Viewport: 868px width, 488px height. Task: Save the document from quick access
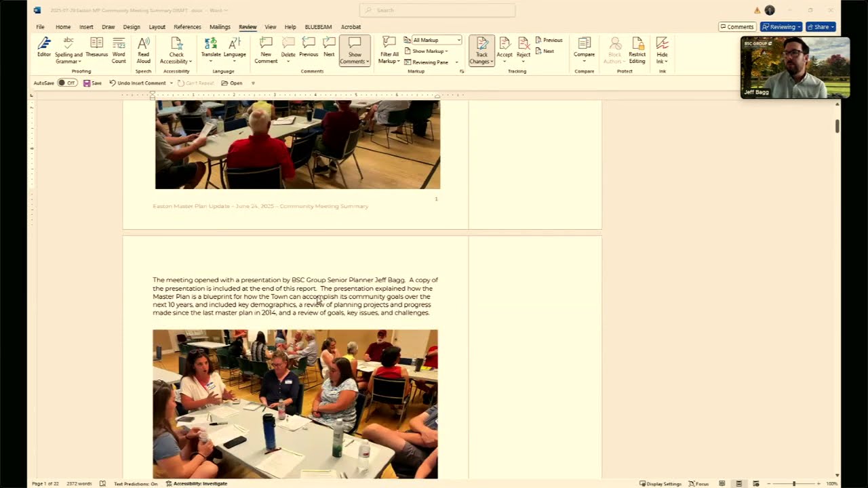(x=92, y=83)
